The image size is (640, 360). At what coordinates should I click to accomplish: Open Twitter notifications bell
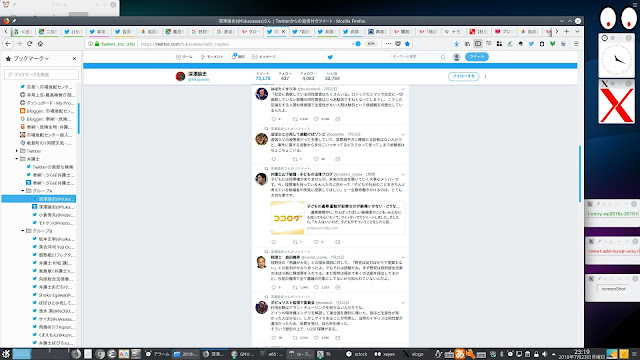(x=238, y=56)
